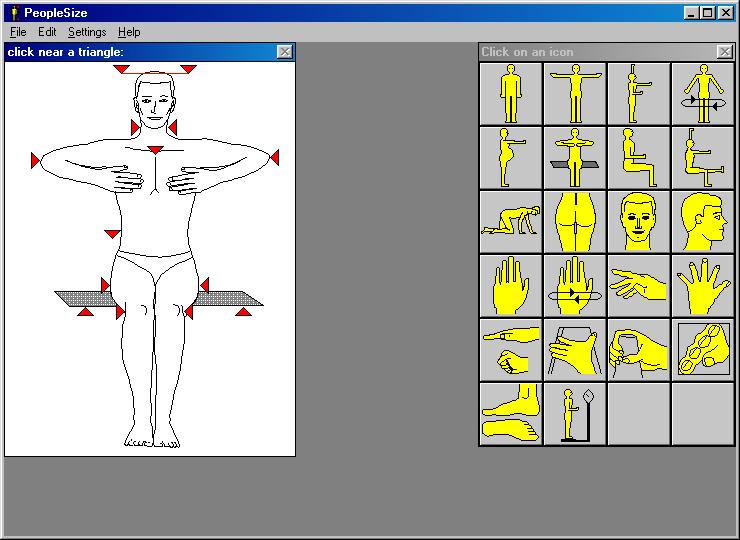Click the right hip triangle marker
740x540 pixels.
[x=204, y=285]
